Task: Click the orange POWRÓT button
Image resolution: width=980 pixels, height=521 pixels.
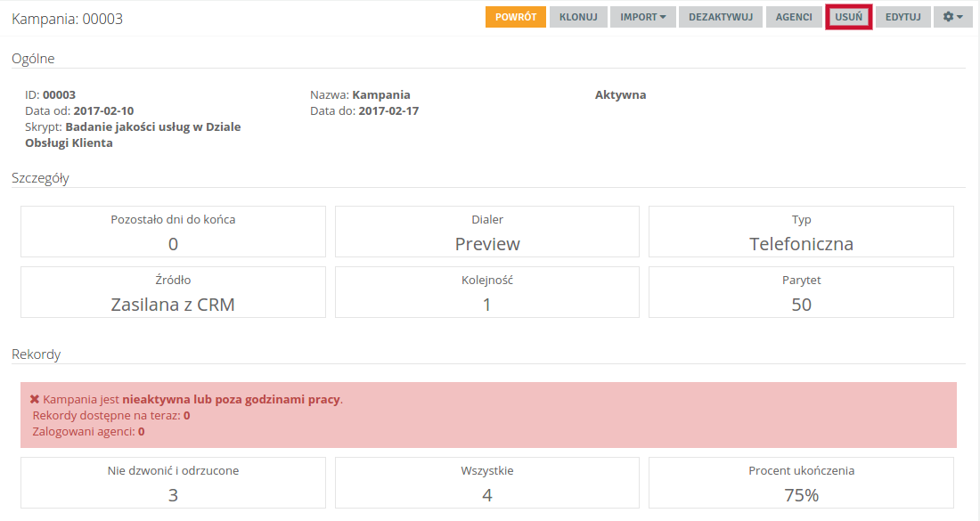Action: tap(516, 17)
